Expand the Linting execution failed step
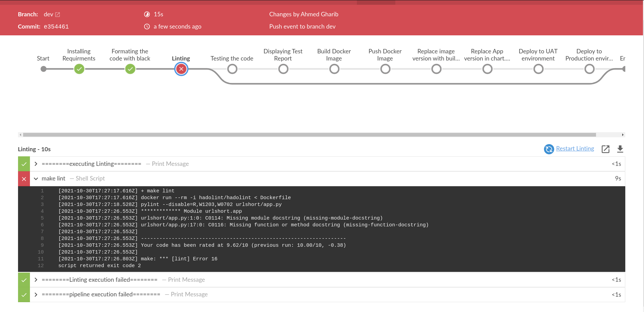Viewport: 644px width, 312px height. click(36, 280)
